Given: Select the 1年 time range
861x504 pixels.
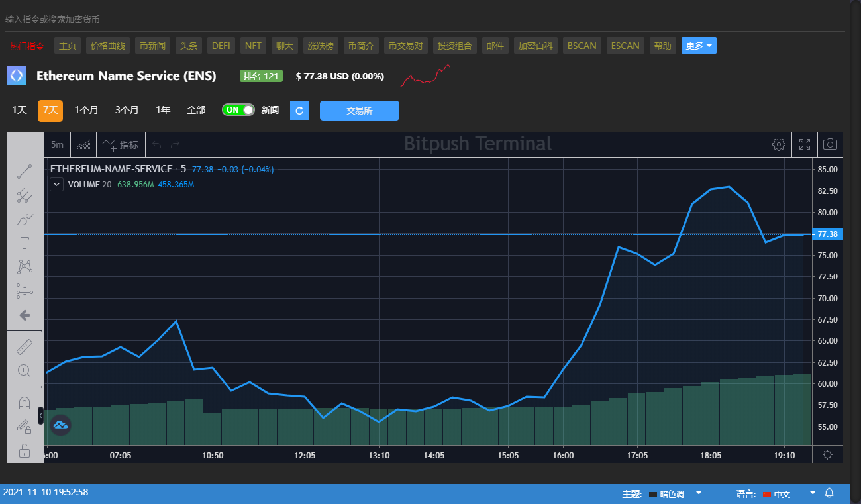Looking at the screenshot, I should (163, 110).
